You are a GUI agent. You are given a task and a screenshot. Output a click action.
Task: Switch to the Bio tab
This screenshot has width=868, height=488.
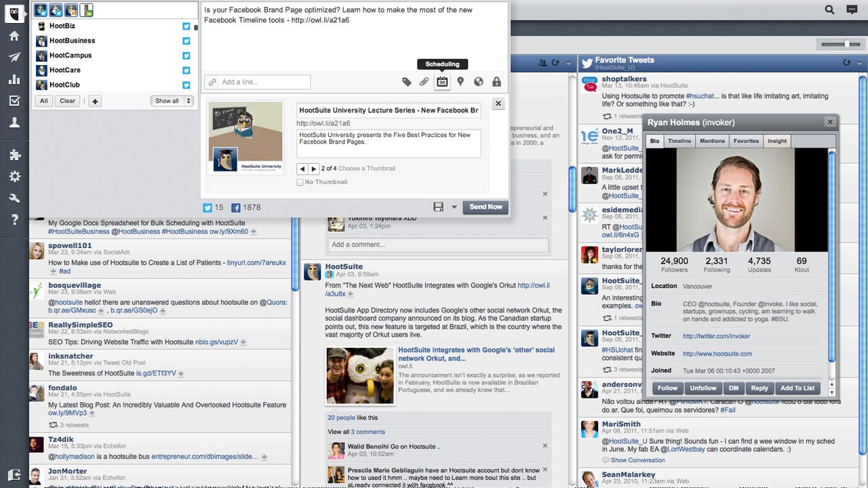coord(654,141)
